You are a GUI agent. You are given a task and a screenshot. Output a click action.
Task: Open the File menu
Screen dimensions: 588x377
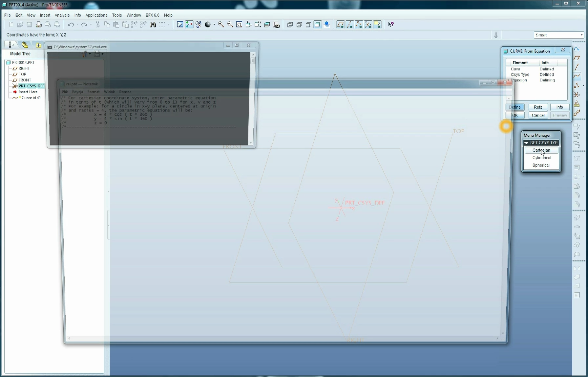tap(7, 15)
